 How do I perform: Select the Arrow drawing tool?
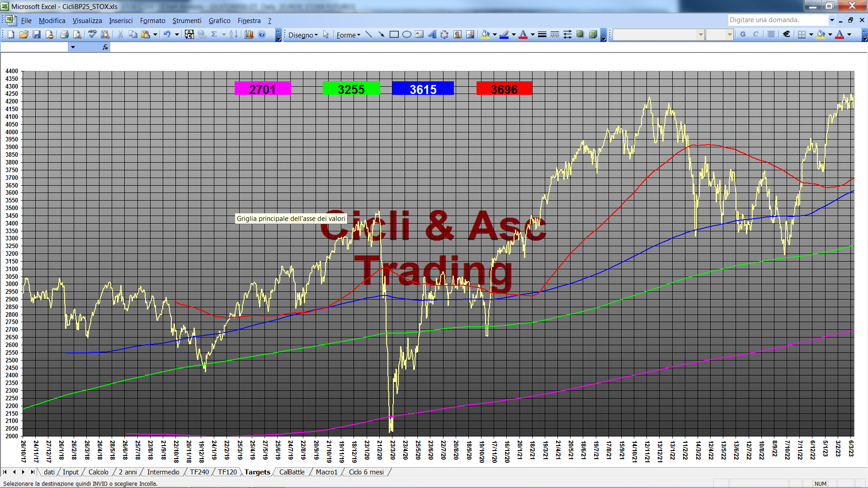[x=382, y=34]
